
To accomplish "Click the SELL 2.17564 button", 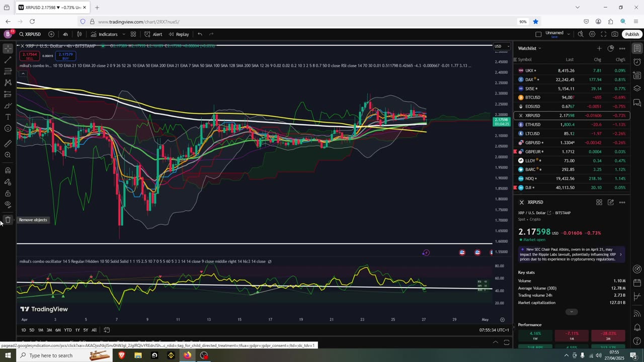I will [30, 55].
